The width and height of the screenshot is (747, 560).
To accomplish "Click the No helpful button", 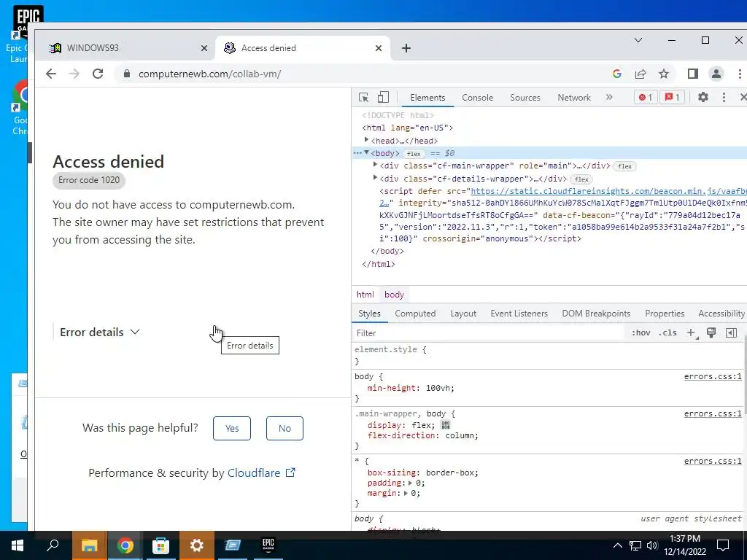I will pos(285,428).
